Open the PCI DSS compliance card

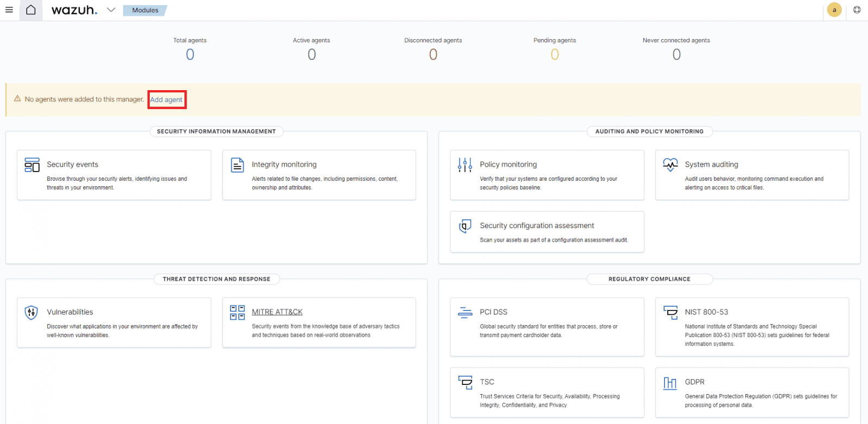tap(547, 326)
